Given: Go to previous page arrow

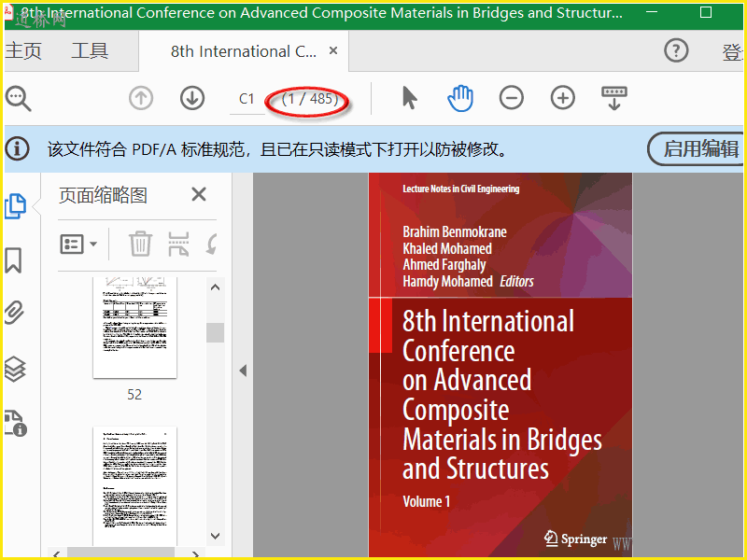Looking at the screenshot, I should (x=141, y=98).
